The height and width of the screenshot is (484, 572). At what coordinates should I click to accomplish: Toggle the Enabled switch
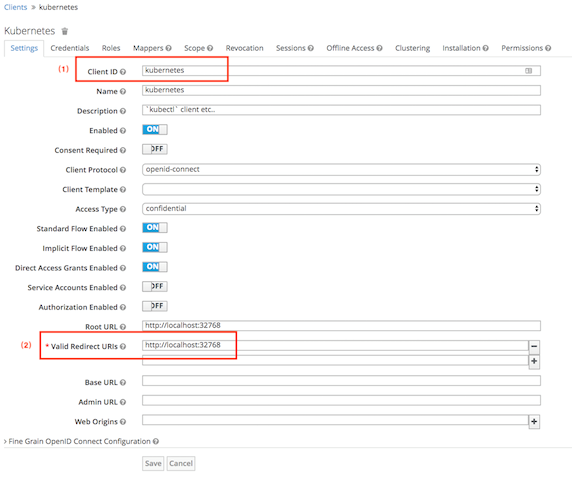pos(155,129)
